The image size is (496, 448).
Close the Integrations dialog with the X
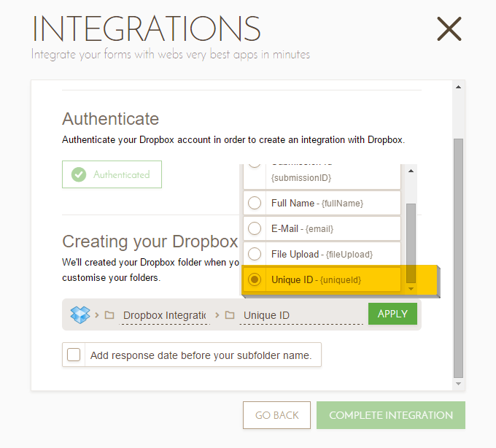point(449,29)
